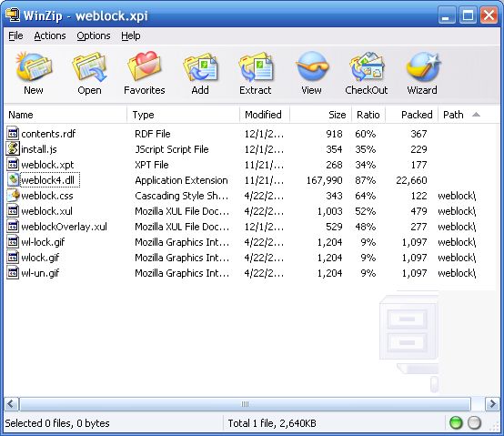Click the XPT File type cell
Screen dimensions: 504x436
151,165
